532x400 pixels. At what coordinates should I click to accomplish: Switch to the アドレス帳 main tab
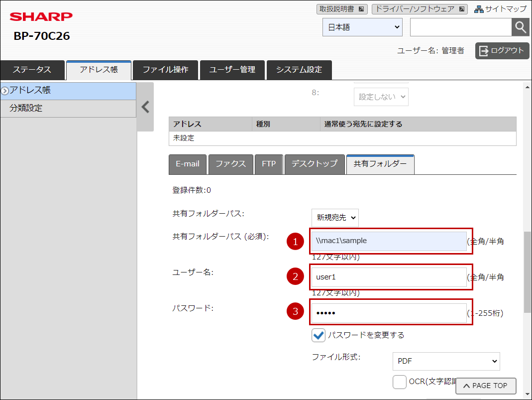pos(99,70)
